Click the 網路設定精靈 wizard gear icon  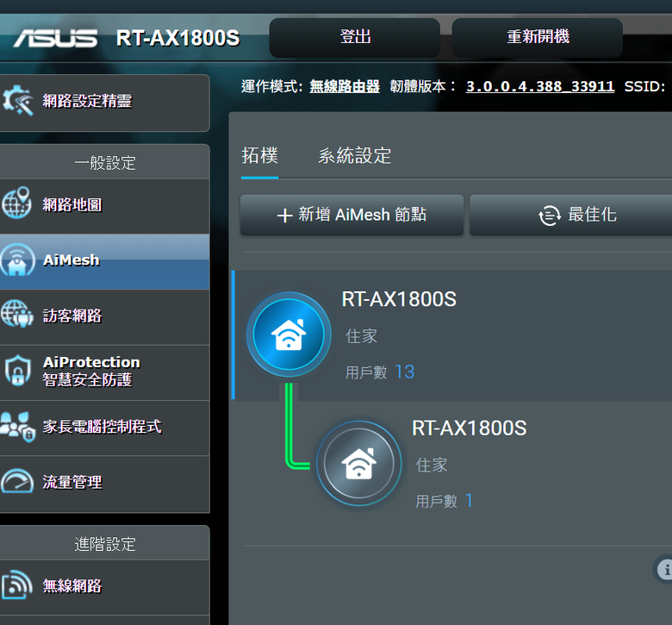tap(17, 101)
